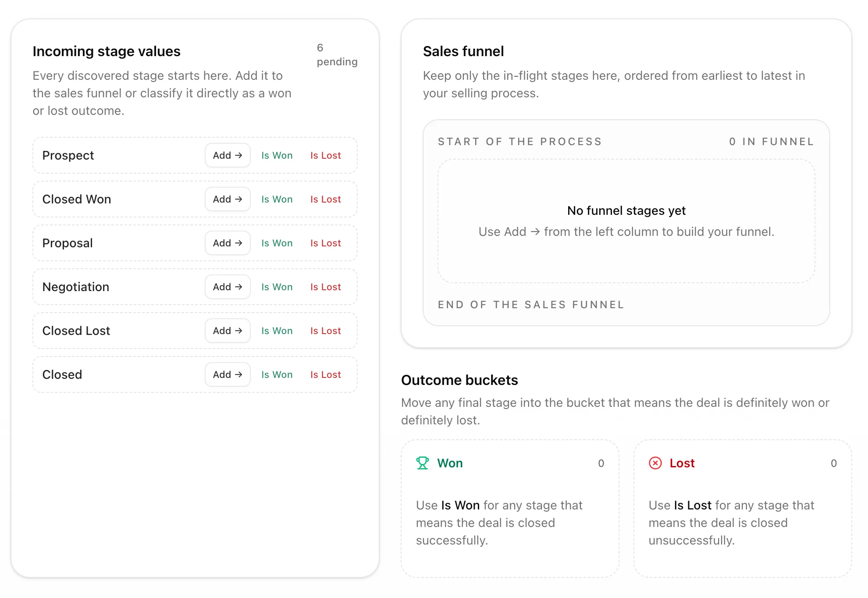The image size is (868, 598).
Task: Classify Closed Won as Is Lost
Action: pyautogui.click(x=326, y=199)
